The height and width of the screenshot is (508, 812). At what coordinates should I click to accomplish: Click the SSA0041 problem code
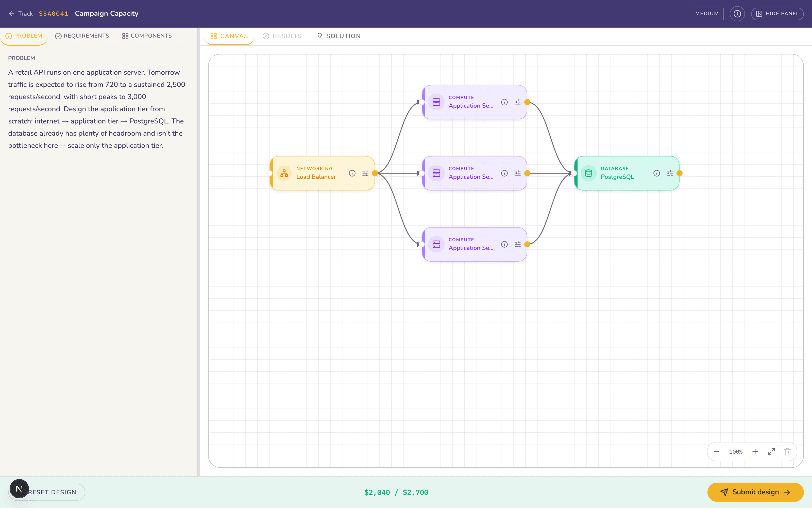pyautogui.click(x=53, y=14)
